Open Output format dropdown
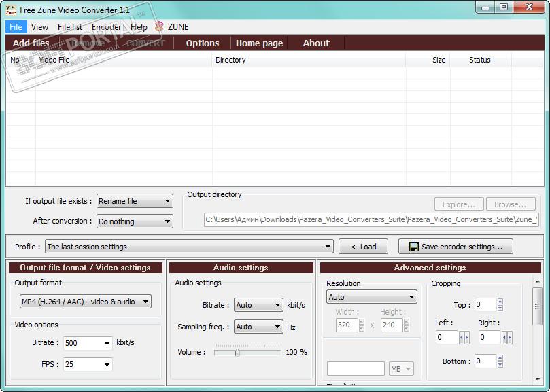 tap(86, 302)
